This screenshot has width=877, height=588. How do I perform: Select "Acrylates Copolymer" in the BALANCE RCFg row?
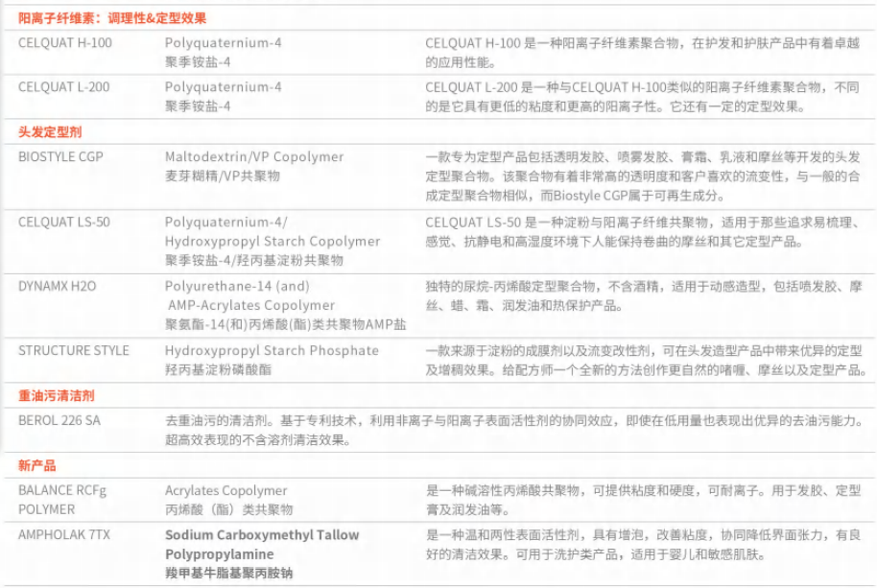click(225, 491)
